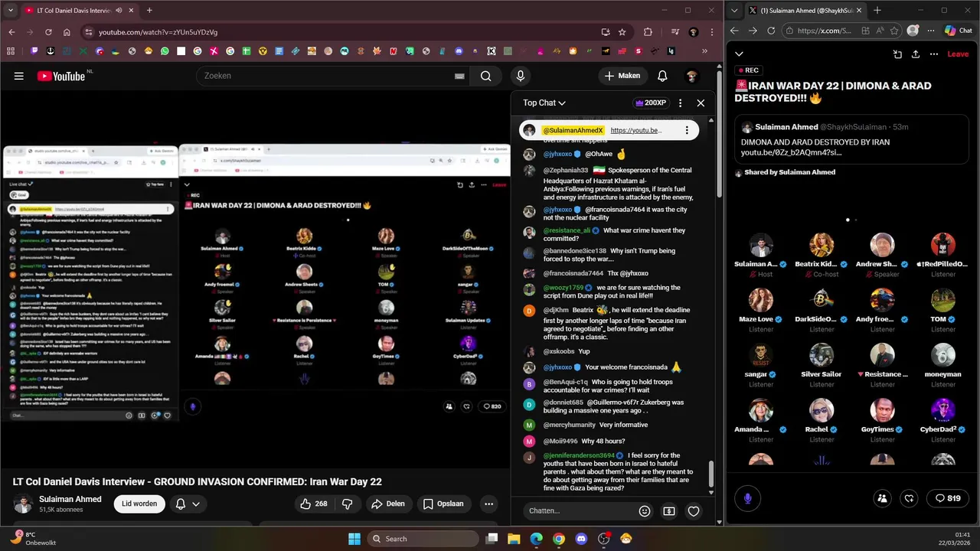Viewport: 980px width, 551px height.
Task: Open the Sulaiman Ahmed channel name link
Action: [70, 499]
